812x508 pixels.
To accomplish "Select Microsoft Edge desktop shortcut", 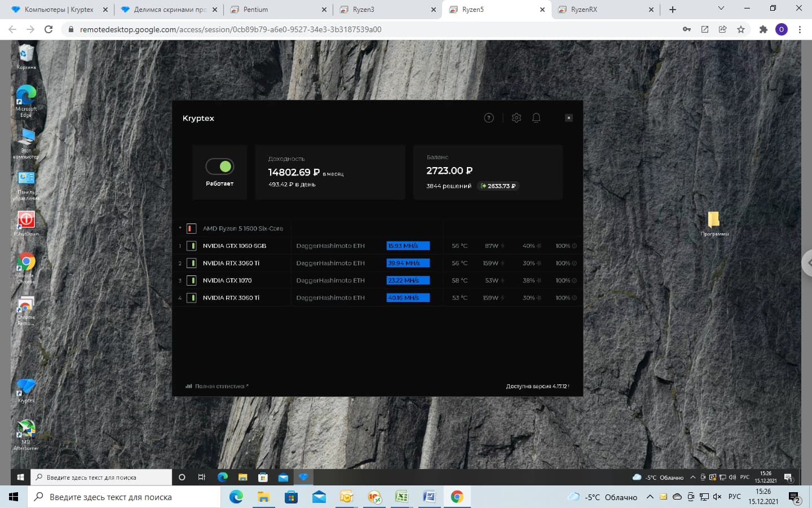I will pos(26,101).
